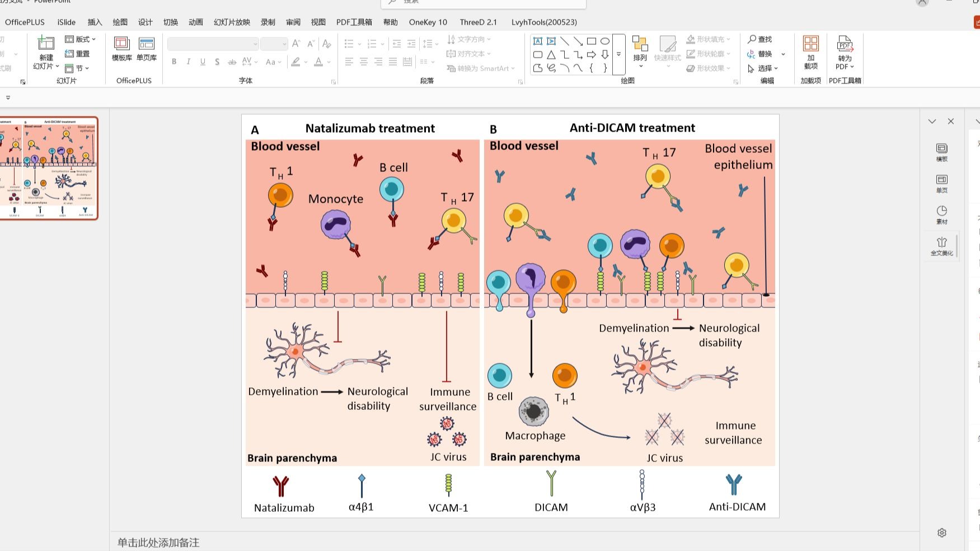Open the 模板库 template library
This screenshot has width=980, height=551.
(121, 49)
